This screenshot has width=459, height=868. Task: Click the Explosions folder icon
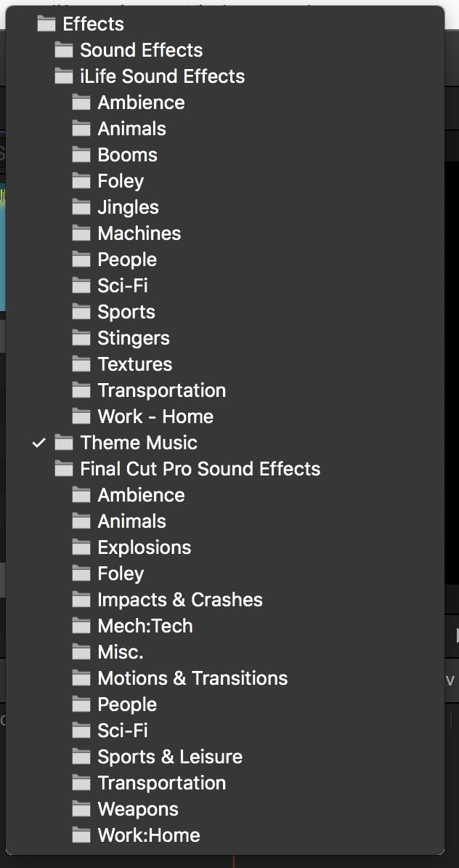coord(81,547)
